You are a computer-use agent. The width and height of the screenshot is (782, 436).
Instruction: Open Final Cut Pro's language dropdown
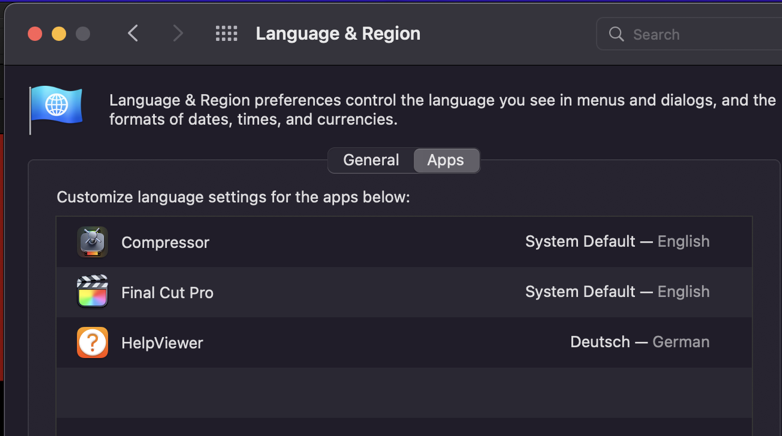pyautogui.click(x=617, y=292)
